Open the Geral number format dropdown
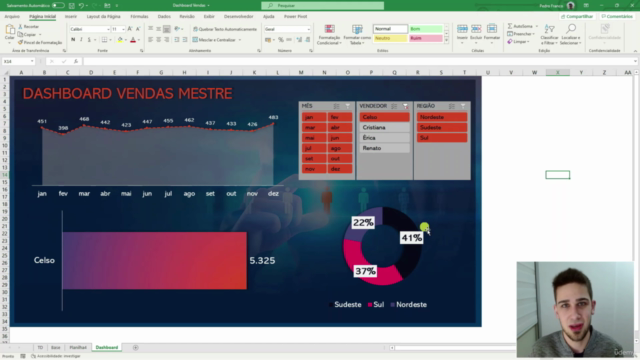Image resolution: width=640 pixels, height=360 pixels. [309, 29]
